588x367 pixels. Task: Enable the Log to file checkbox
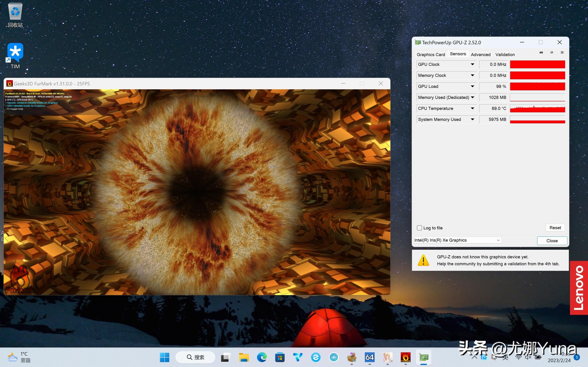pos(419,228)
